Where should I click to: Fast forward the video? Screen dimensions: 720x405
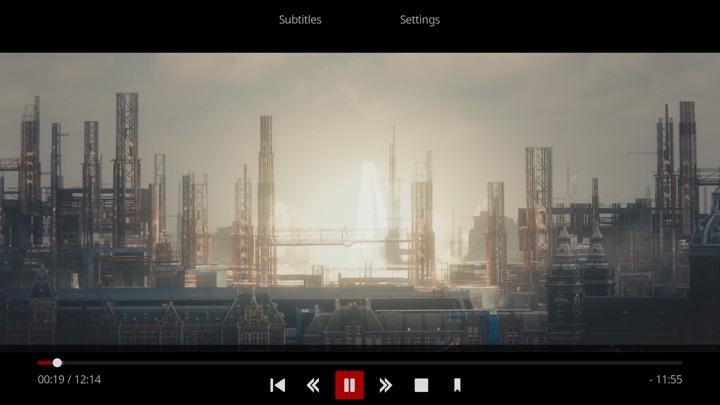pyautogui.click(x=386, y=385)
